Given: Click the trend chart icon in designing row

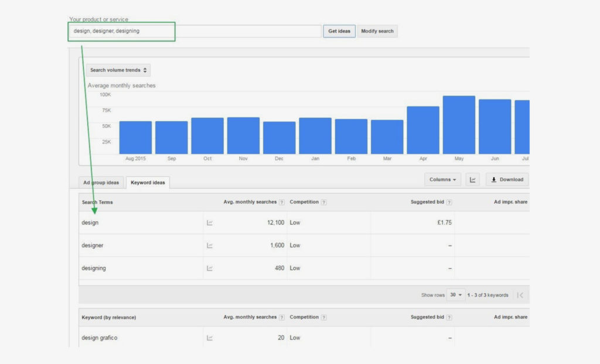Looking at the screenshot, I should pos(210,269).
